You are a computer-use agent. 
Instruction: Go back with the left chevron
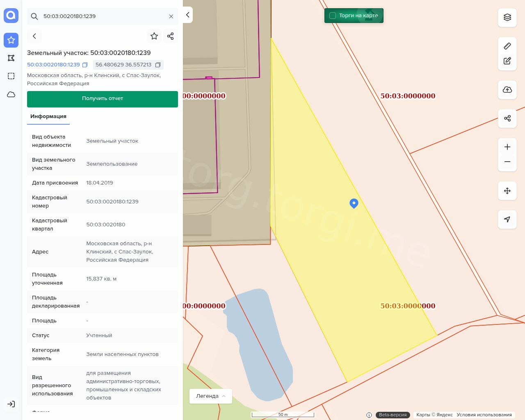click(34, 36)
